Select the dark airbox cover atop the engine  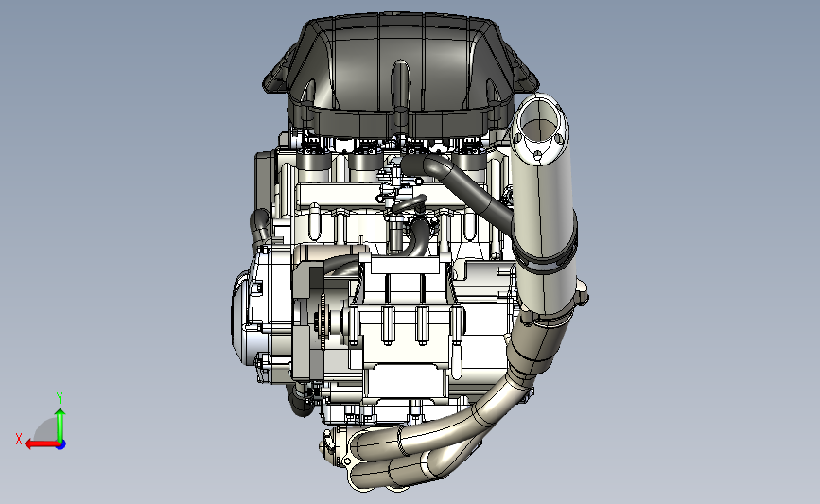point(400,76)
